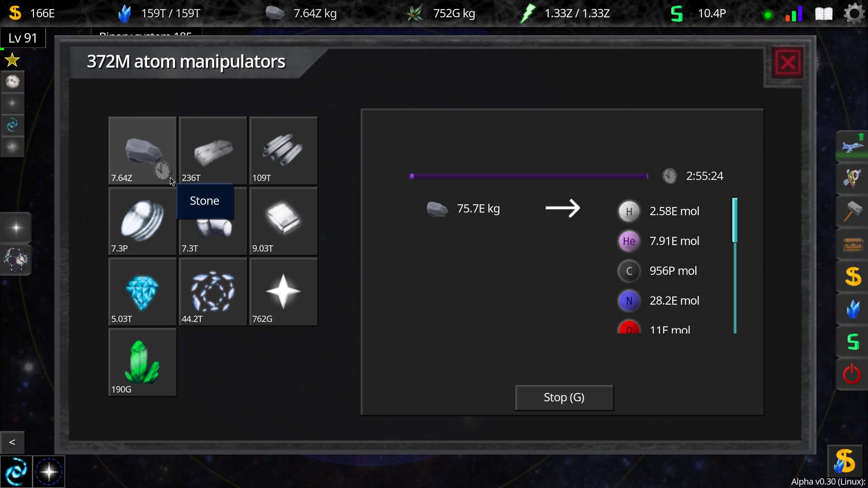Select the small star view icon in left sidebar
Screen dimensions: 868x488
point(13,103)
